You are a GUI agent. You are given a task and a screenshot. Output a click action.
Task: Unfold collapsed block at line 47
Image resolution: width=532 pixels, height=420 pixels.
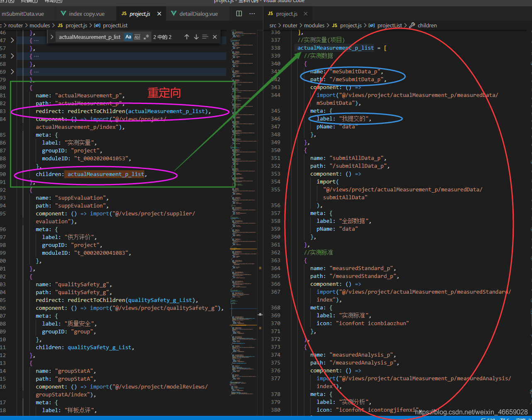(x=12, y=40)
